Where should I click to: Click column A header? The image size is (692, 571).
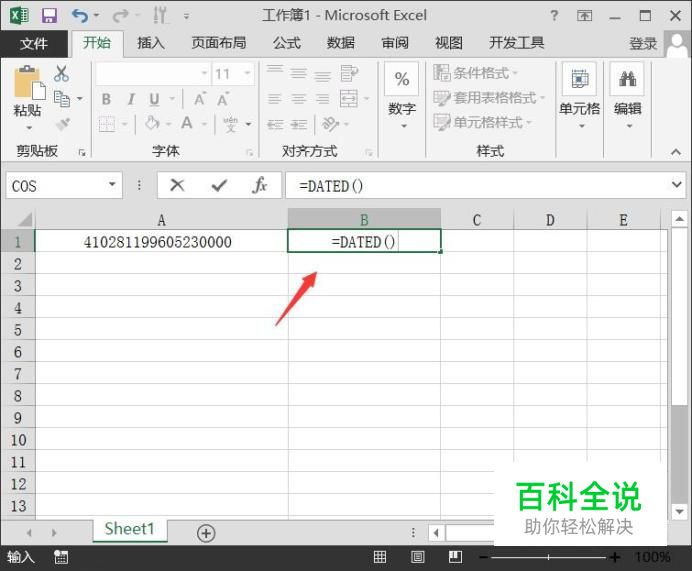[162, 219]
